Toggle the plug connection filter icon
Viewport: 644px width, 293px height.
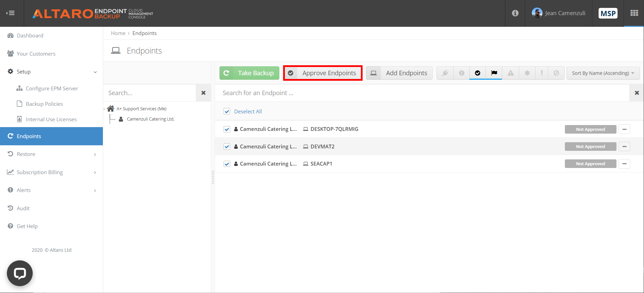pyautogui.click(x=445, y=73)
